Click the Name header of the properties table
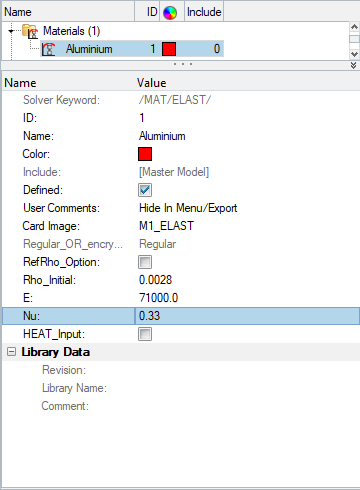 point(20,83)
